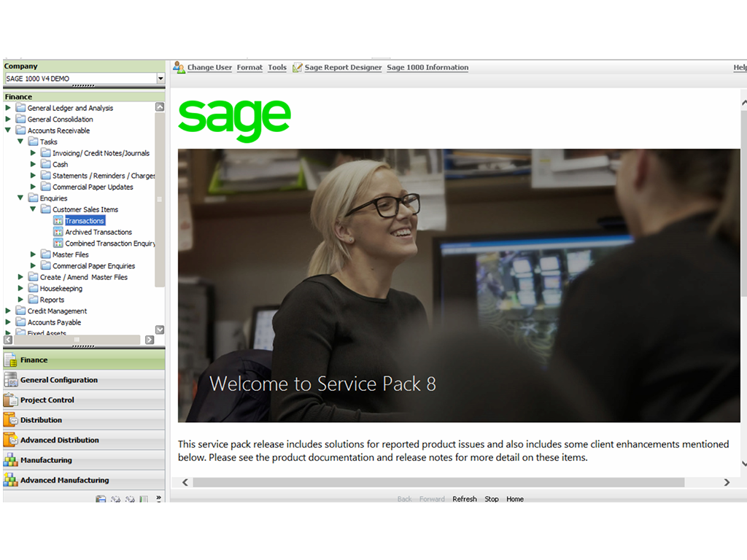Open the Advanced Manufacturing blocks icon

(x=10, y=480)
